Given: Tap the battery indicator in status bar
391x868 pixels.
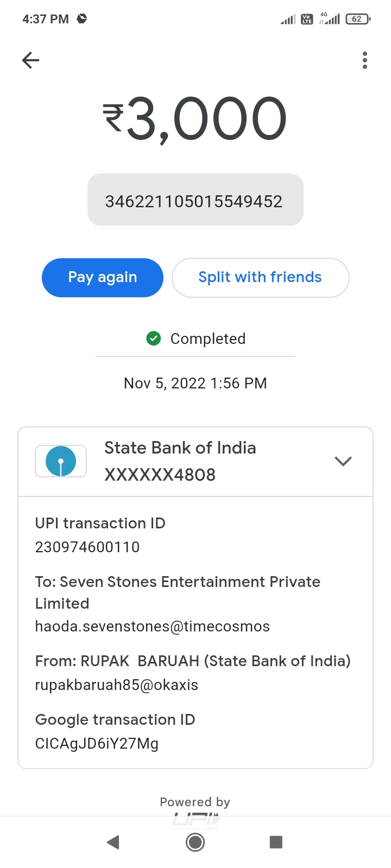Looking at the screenshot, I should (x=357, y=19).
